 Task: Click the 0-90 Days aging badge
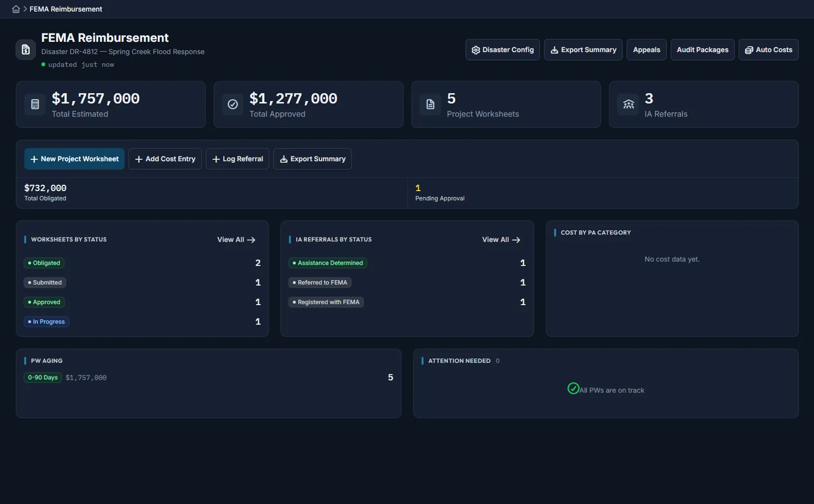coord(43,378)
